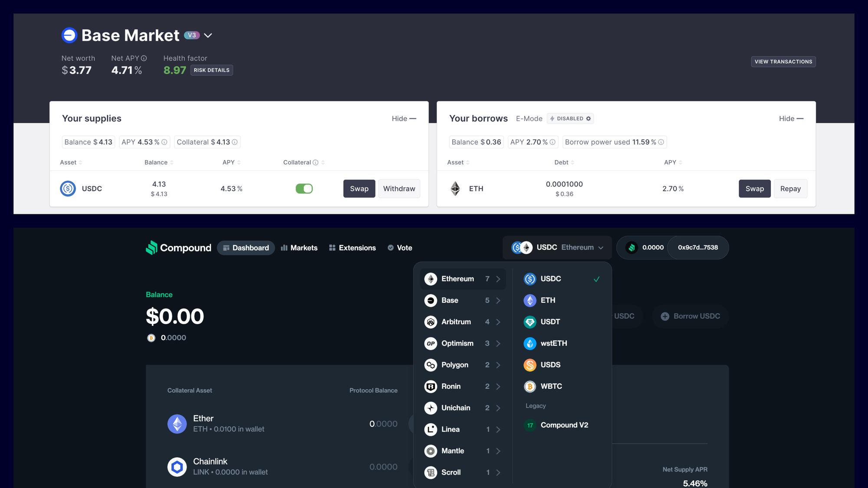Click the wallet address 0x9c7d...7538
The image size is (868, 488).
pyautogui.click(x=697, y=247)
